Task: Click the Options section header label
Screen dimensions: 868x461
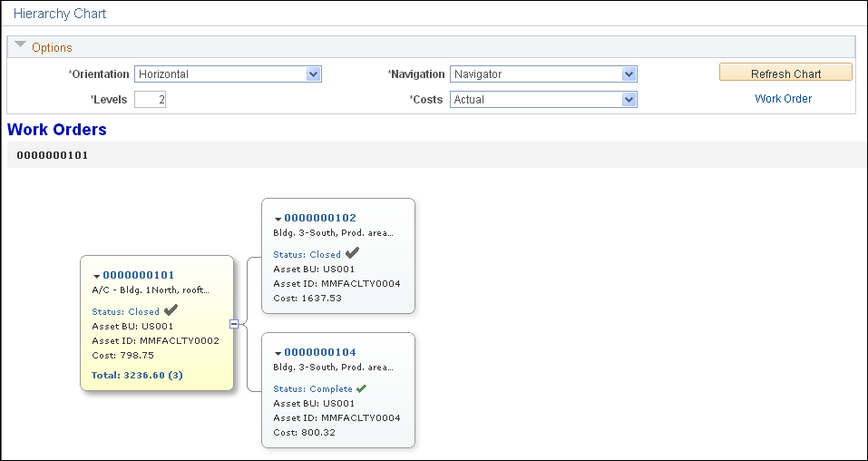Action: click(x=52, y=48)
